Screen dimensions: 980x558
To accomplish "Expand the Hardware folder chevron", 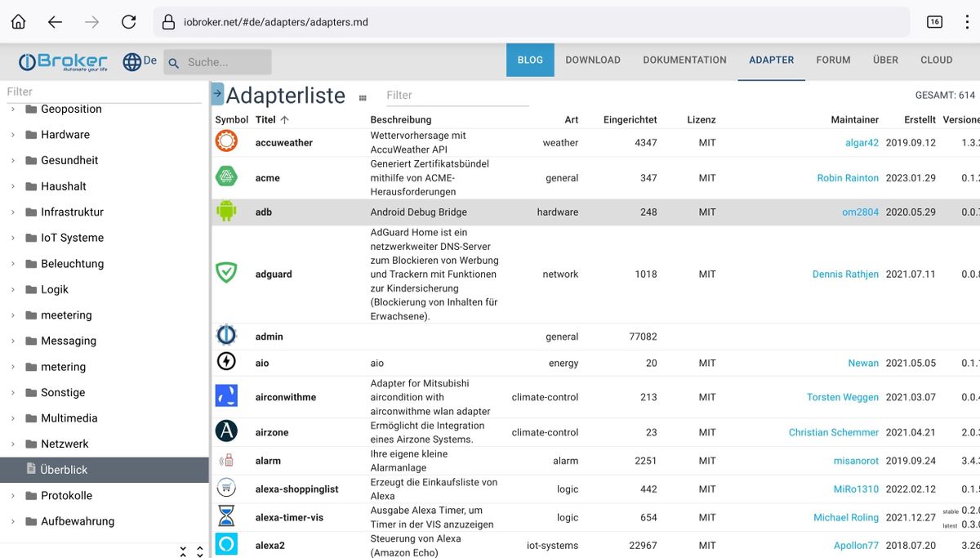I will (x=13, y=135).
